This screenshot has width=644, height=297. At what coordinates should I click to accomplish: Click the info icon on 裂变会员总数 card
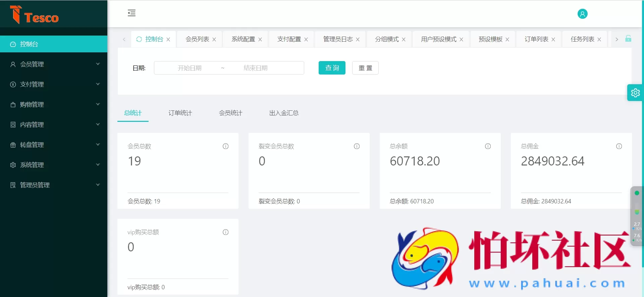[357, 146]
